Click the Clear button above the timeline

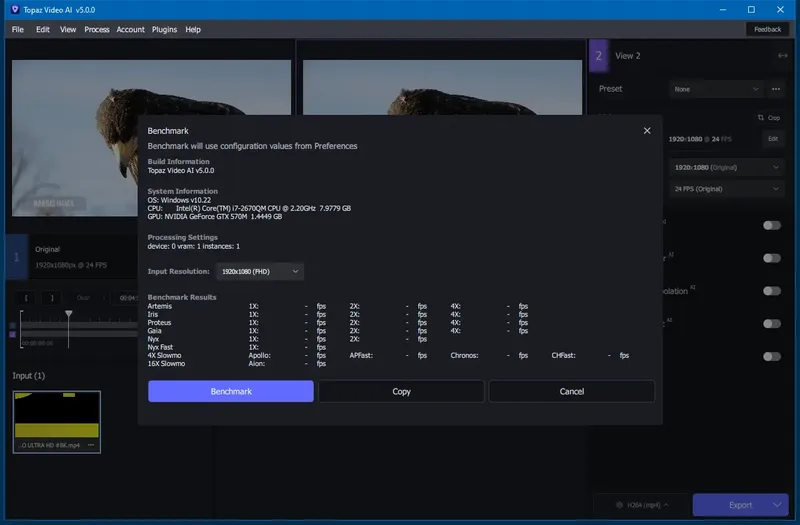[83, 297]
